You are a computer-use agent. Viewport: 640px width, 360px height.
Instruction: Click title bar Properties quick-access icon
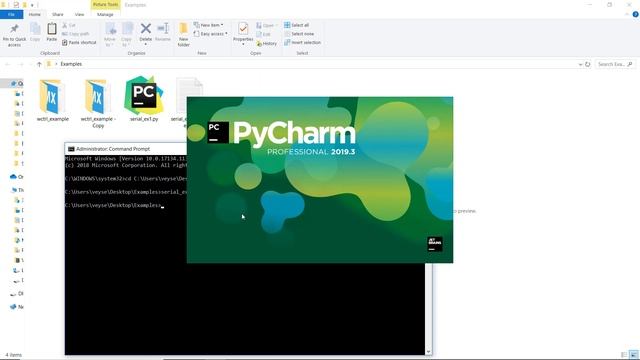[x=16, y=5]
